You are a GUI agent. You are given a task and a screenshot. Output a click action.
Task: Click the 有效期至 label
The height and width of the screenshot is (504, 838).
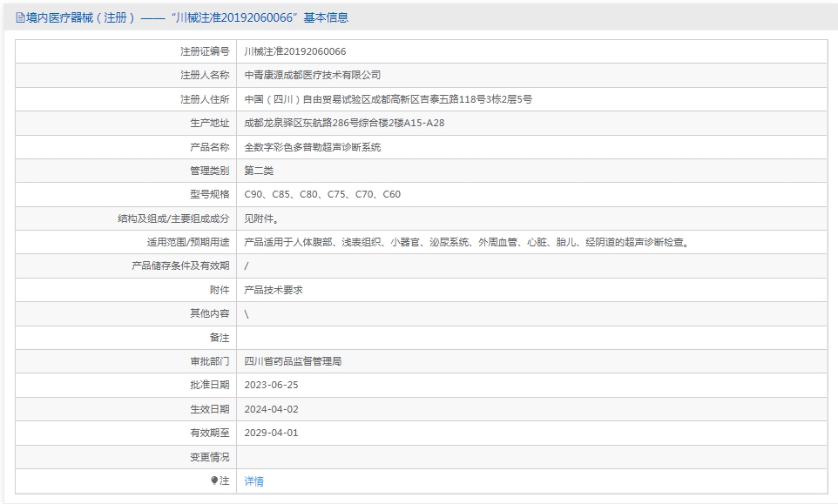(x=209, y=433)
